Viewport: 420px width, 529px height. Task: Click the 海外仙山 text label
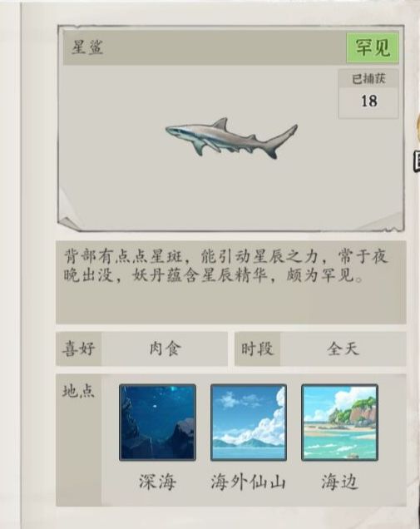[x=249, y=482]
